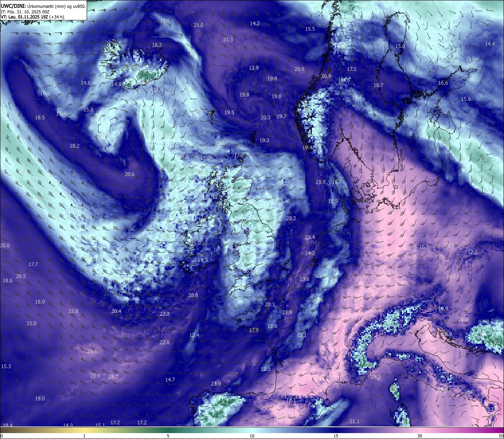Select the 23.4 value label

[310, 237]
